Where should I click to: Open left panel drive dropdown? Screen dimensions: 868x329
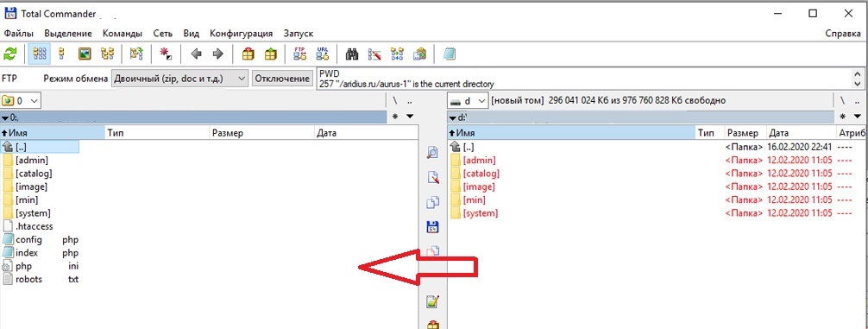21,101
